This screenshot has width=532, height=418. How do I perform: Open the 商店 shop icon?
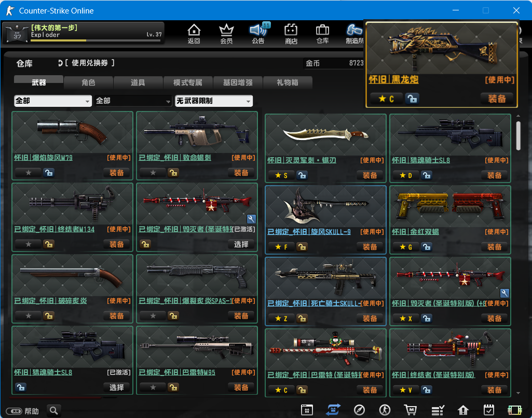[291, 34]
